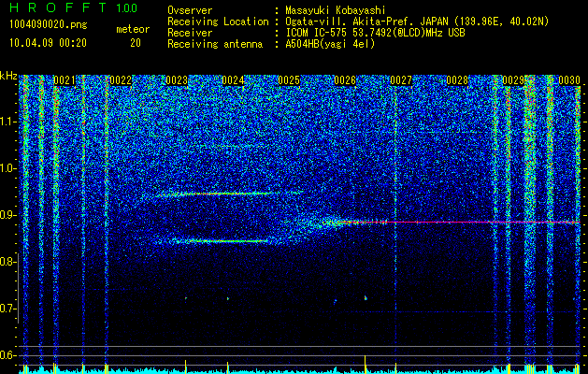Select the A504HB(yagi 4el) antenna text
The height and width of the screenshot is (374, 588).
(330, 44)
